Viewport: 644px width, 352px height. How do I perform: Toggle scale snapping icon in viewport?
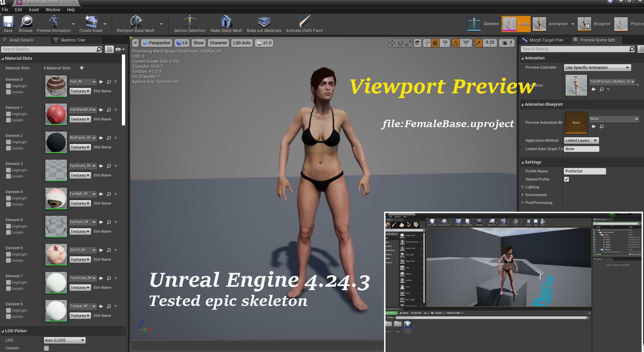479,43
